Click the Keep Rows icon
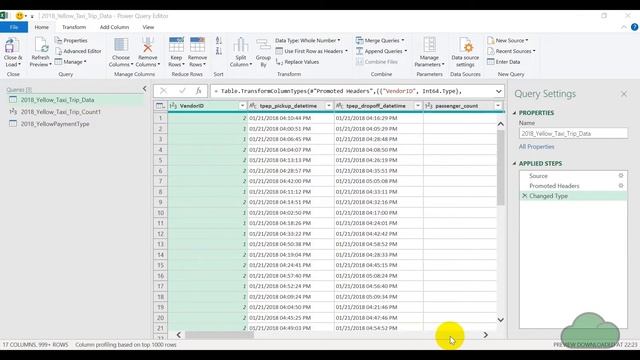 click(x=176, y=45)
